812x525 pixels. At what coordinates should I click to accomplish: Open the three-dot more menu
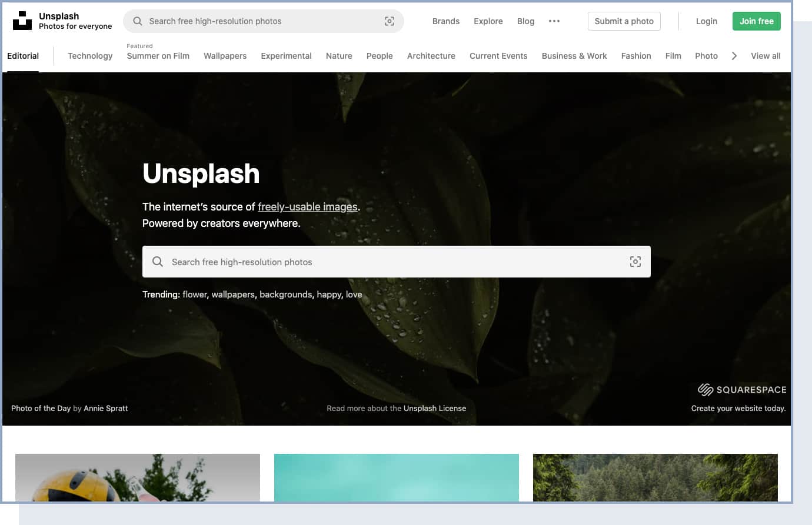click(554, 21)
